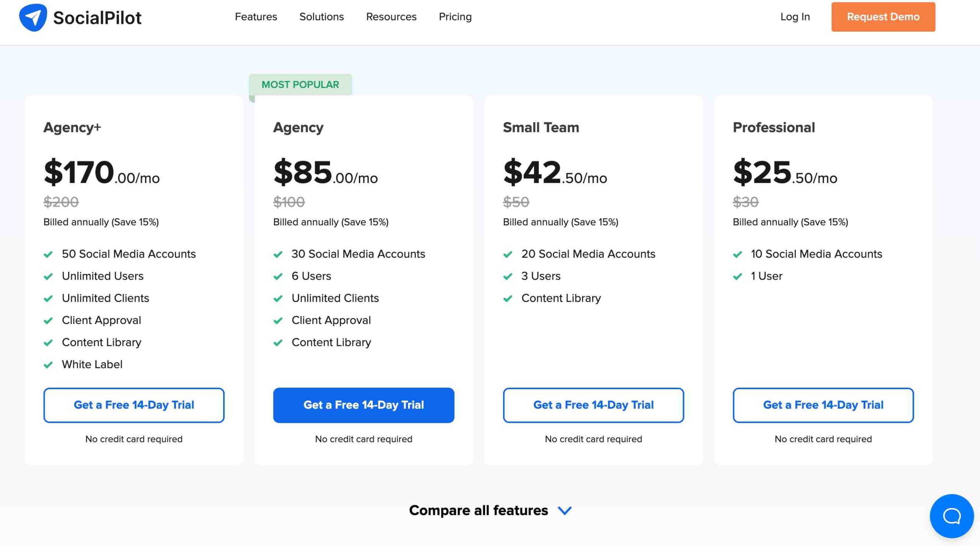This screenshot has width=980, height=546.
Task: Click Unlimited Clients in the Agency+ plan
Action: click(105, 298)
